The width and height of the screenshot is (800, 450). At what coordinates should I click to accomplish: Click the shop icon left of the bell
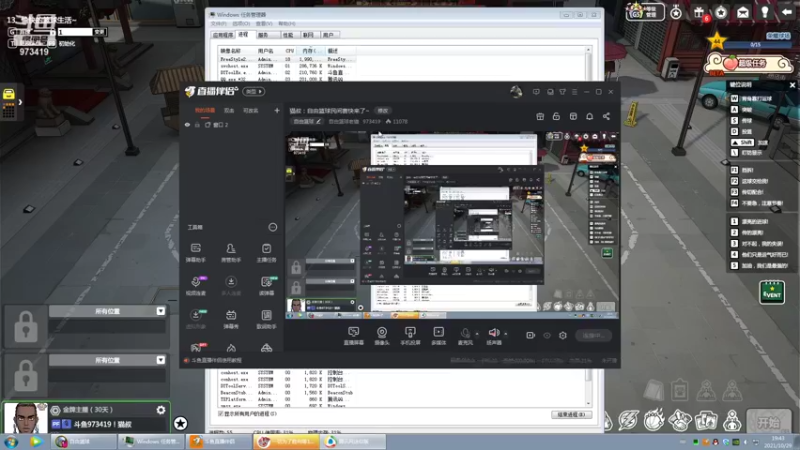click(573, 116)
